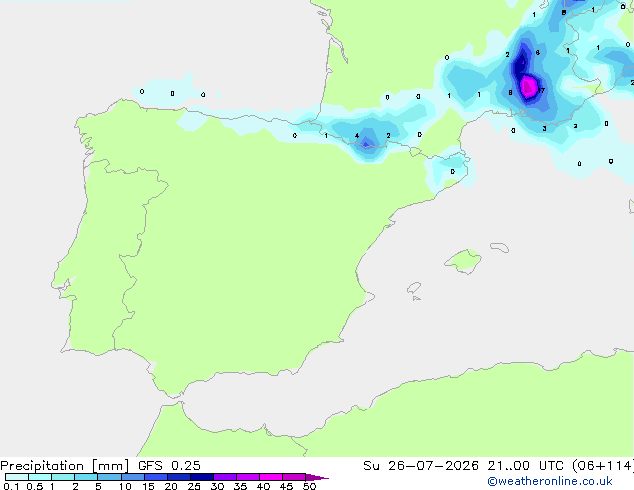
Task: Select the 30–35 mm purple legend swatch
Action: [224, 477]
